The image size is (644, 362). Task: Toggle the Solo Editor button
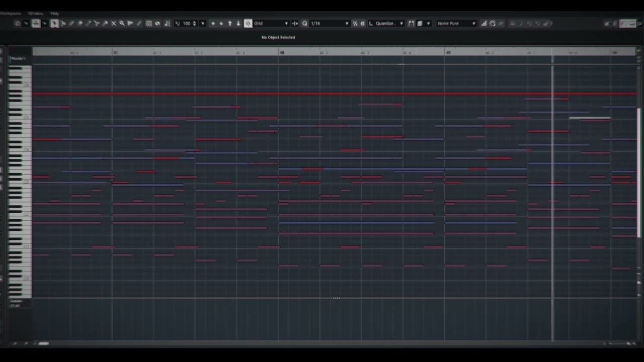point(18,24)
